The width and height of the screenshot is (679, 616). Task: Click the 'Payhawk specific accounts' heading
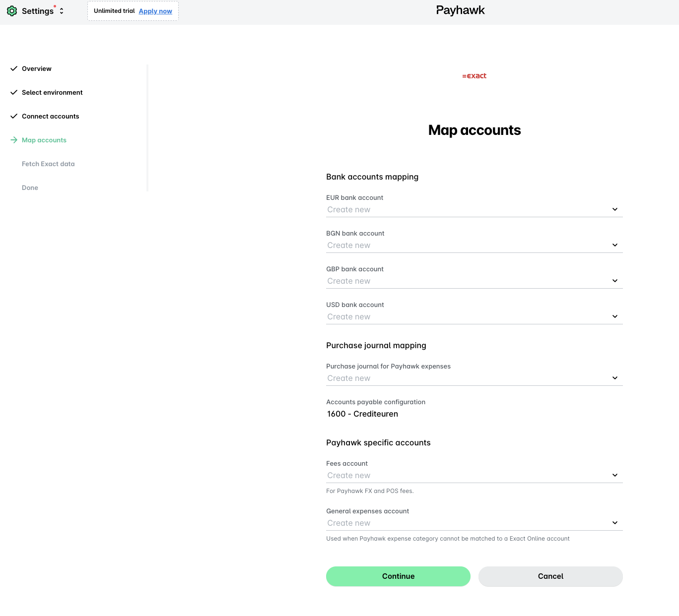point(378,443)
